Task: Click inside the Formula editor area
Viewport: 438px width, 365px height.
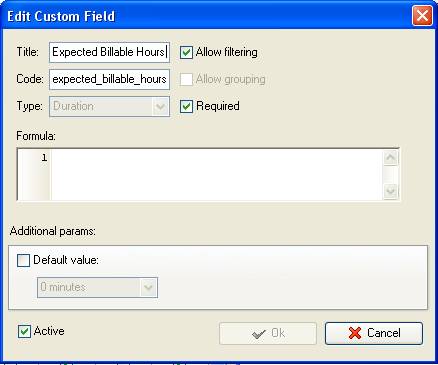Action: (217, 174)
